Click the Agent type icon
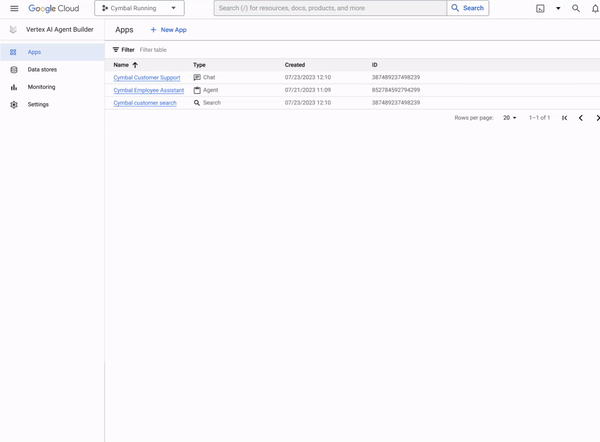 [197, 90]
